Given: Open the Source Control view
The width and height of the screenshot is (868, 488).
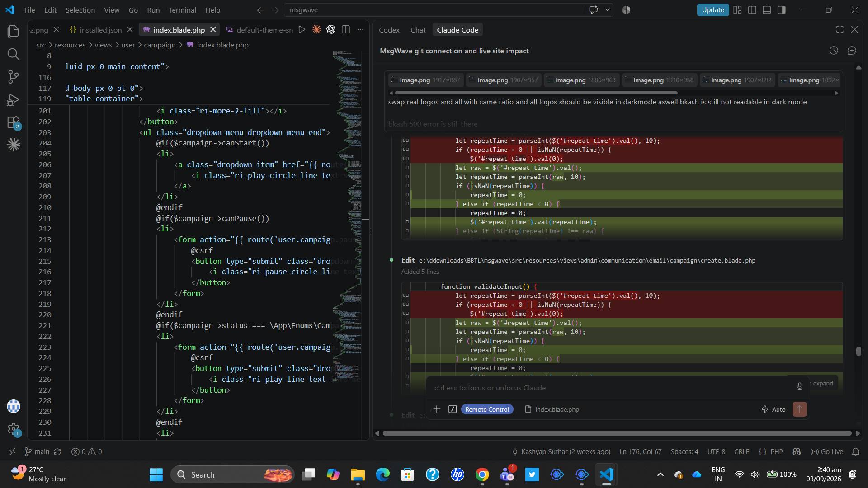Looking at the screenshot, I should click(x=14, y=76).
